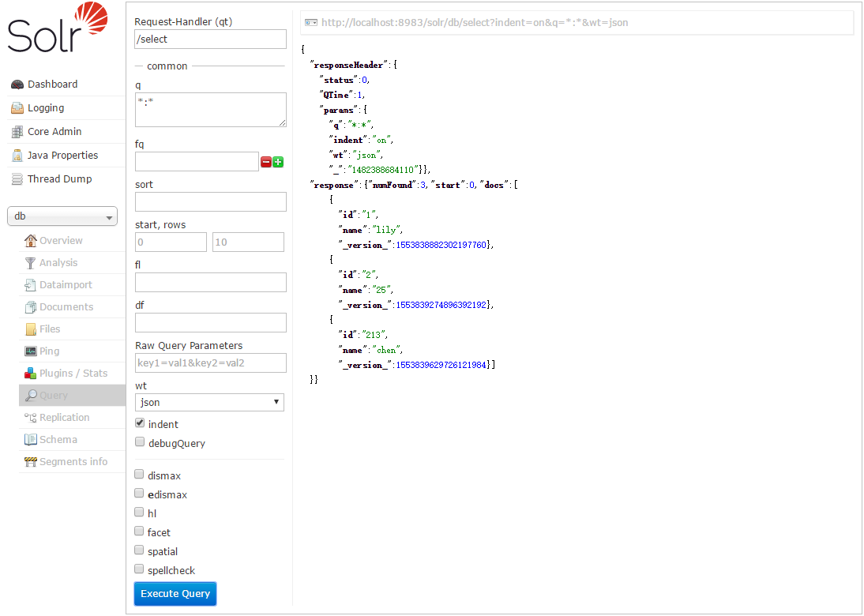Click the Documents pages icon
Screen dimensions: 864x616
point(31,307)
